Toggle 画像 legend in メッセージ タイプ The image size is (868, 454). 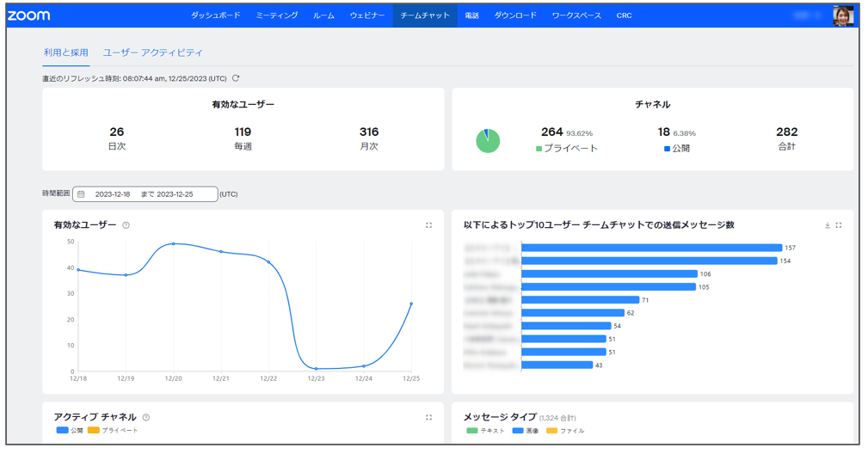coord(526,431)
